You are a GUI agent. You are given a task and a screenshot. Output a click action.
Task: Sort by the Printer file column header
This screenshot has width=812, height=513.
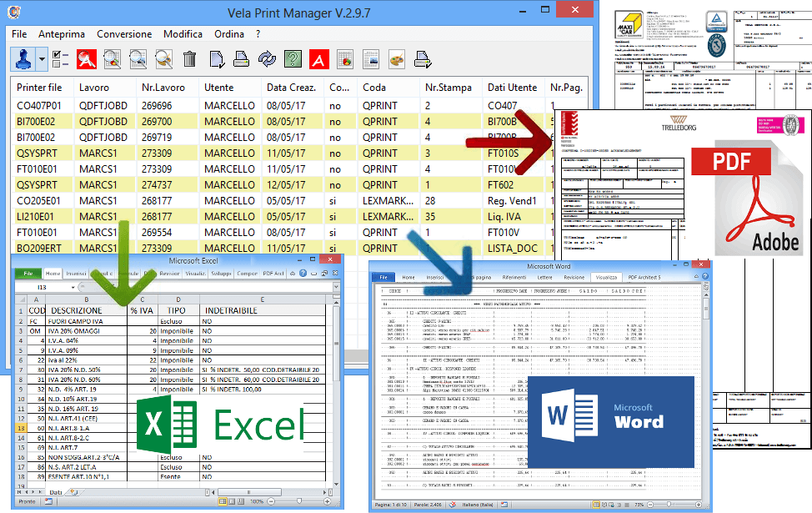pos(42,88)
